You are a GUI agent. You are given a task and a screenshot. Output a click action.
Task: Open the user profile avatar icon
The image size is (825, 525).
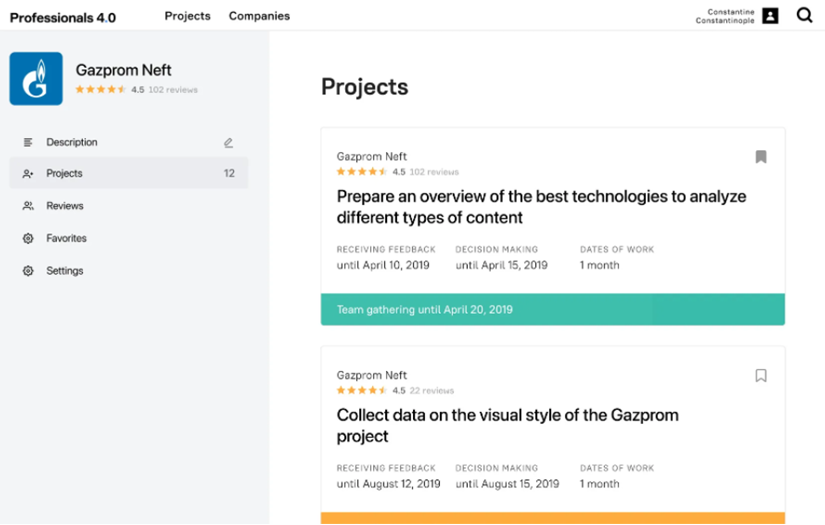coord(770,16)
